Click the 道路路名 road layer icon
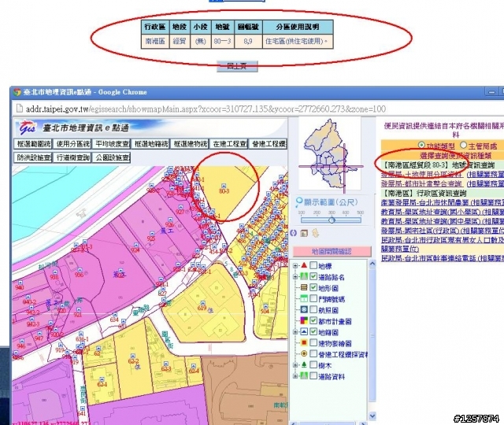This screenshot has height=425, width=504. pos(304,276)
